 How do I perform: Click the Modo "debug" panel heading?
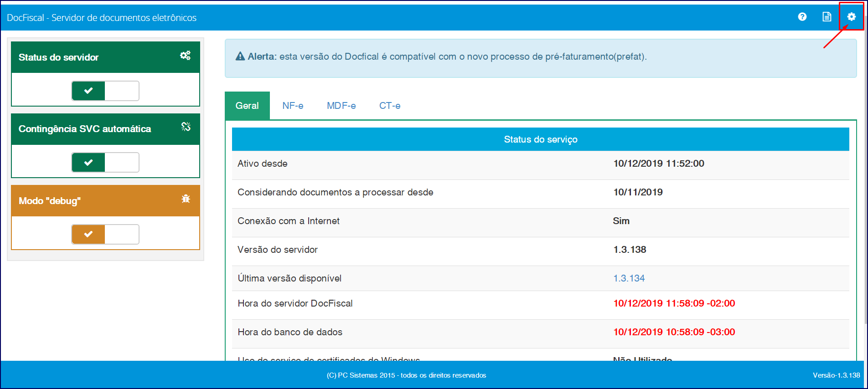[106, 201]
